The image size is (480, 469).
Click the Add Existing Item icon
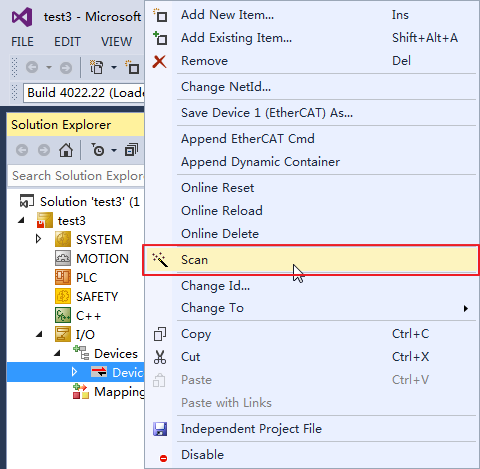[x=160, y=38]
